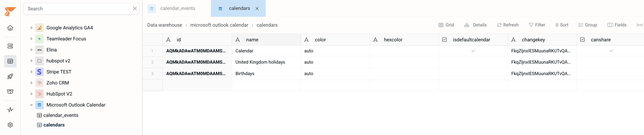Image resolution: width=644 pixels, height=135 pixels.
Task: Toggle canshare check for Calendar row
Action: tap(611, 51)
